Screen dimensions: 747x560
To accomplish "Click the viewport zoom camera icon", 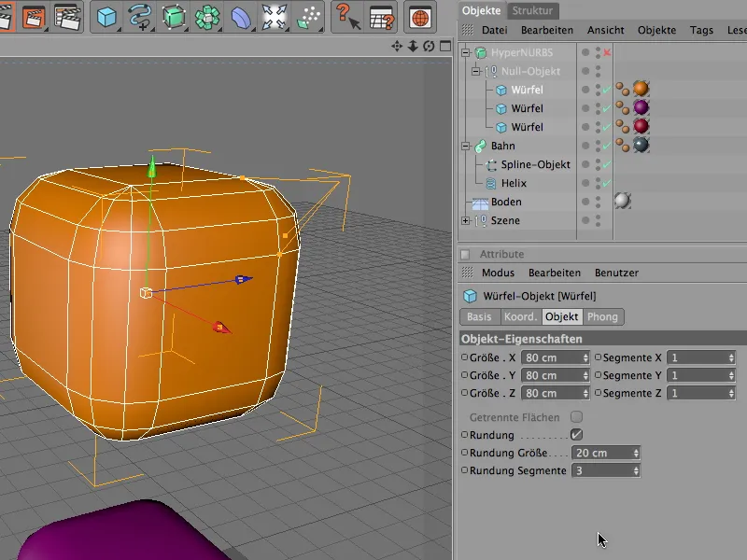I will pyautogui.click(x=413, y=46).
